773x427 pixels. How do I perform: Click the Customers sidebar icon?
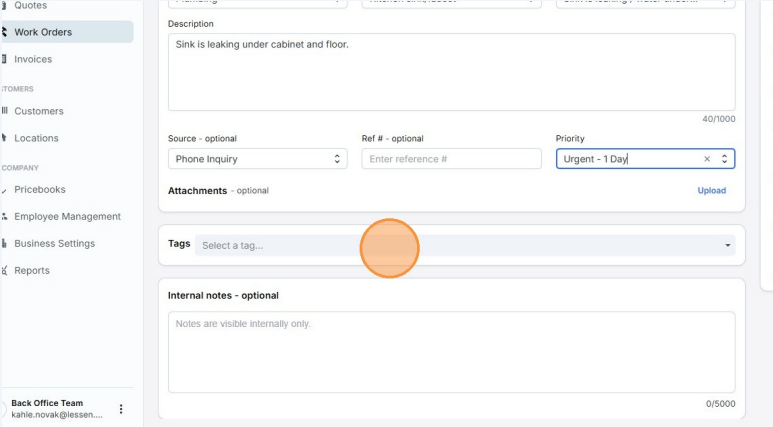click(4, 111)
